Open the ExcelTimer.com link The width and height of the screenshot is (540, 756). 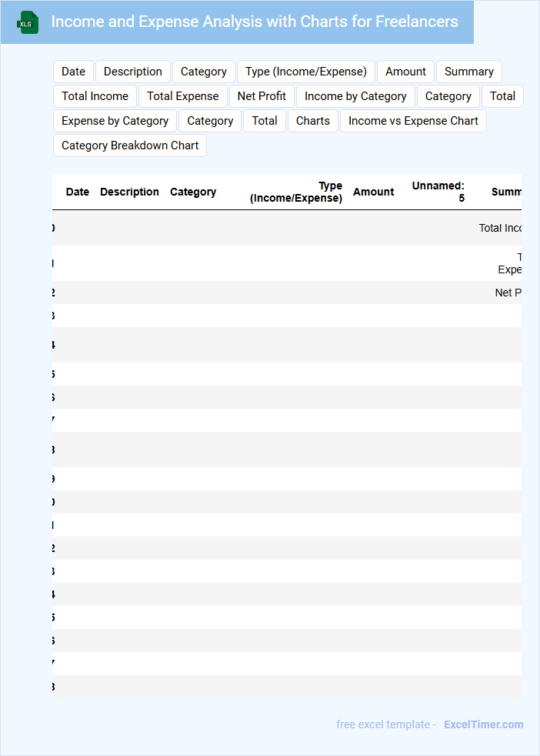coord(484,724)
